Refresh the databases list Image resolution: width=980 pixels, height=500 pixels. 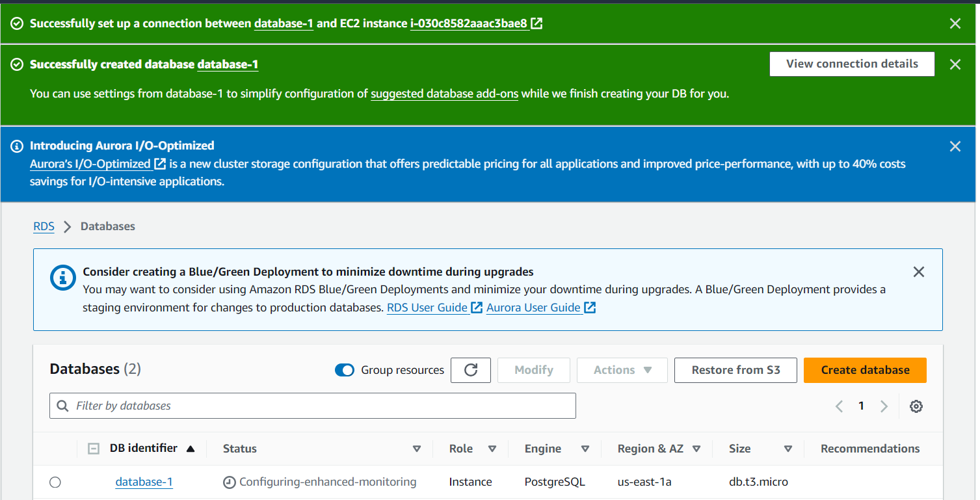coord(470,370)
